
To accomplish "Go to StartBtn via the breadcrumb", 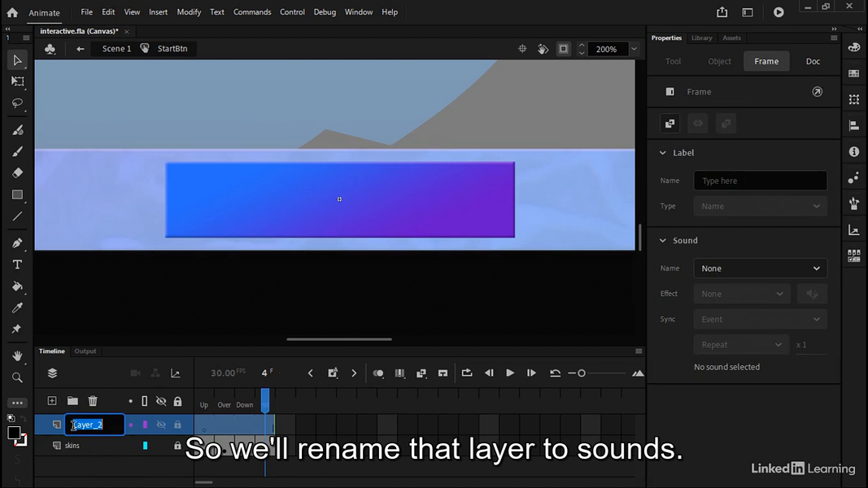I will pos(172,48).
